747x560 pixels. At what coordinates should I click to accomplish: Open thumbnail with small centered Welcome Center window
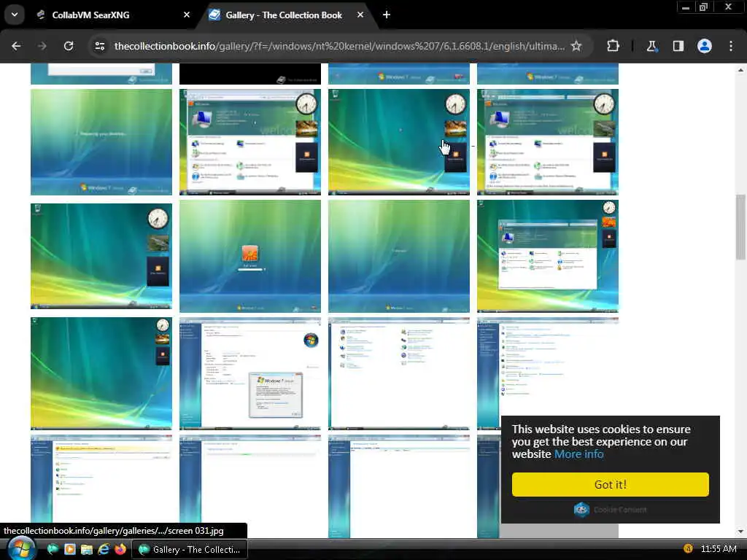click(x=548, y=256)
